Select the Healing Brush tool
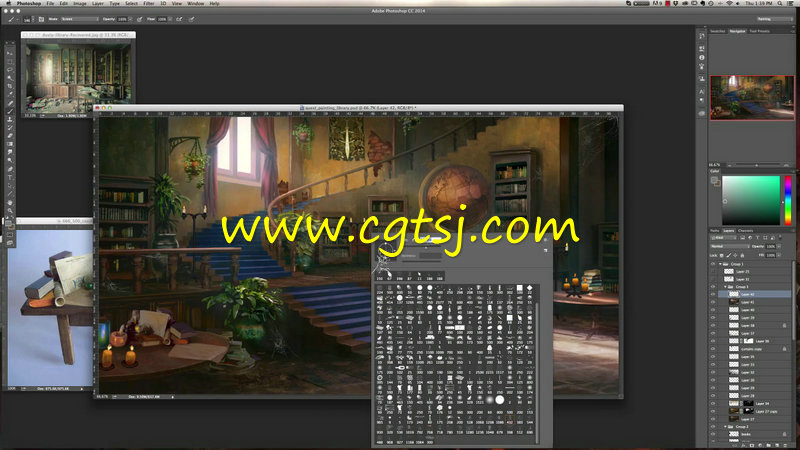 coord(10,103)
